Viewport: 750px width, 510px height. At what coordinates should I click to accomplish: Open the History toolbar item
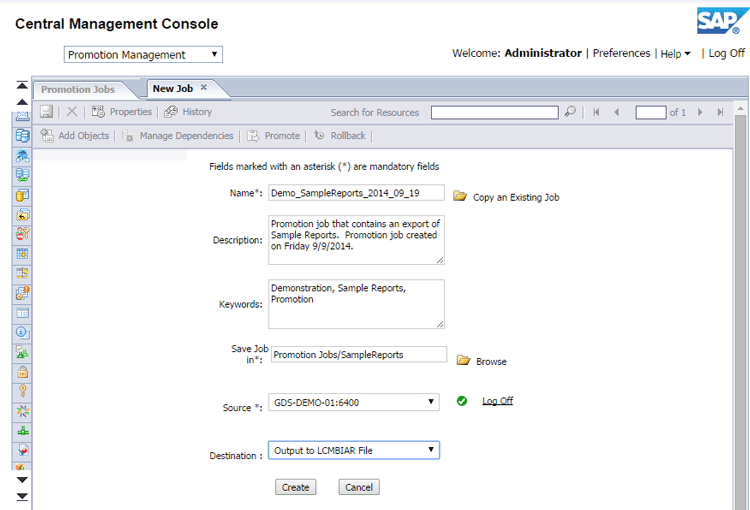(189, 112)
